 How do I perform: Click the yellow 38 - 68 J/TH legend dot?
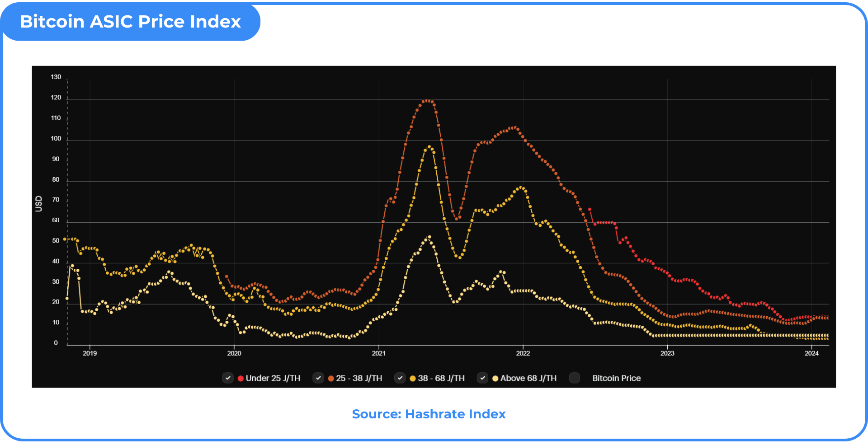[x=413, y=379]
